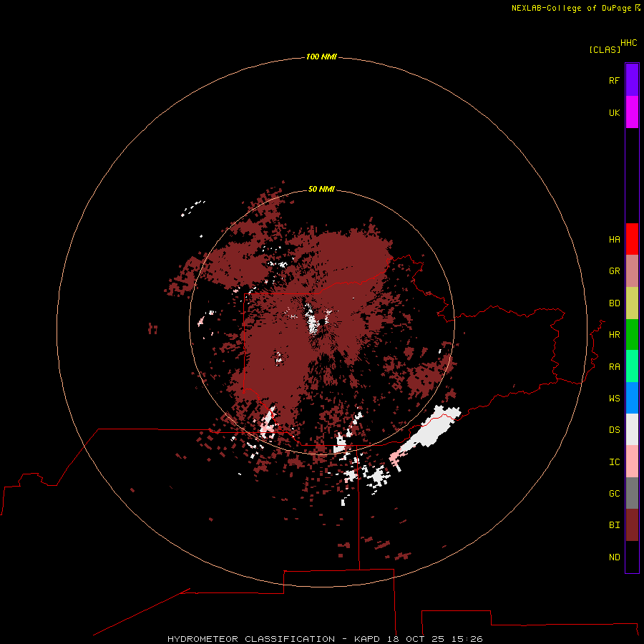The height and width of the screenshot is (644, 644).
Task: Select the GR dusty pink legend swatch
Action: coord(632,271)
